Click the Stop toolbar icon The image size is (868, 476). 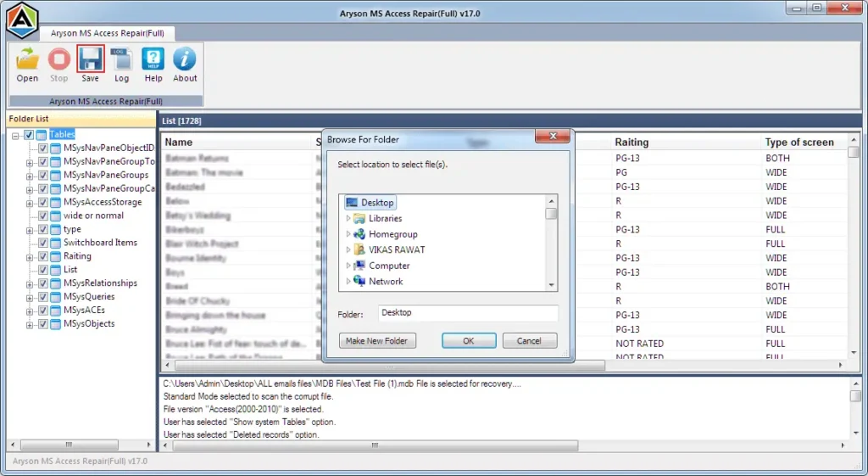[x=58, y=59]
